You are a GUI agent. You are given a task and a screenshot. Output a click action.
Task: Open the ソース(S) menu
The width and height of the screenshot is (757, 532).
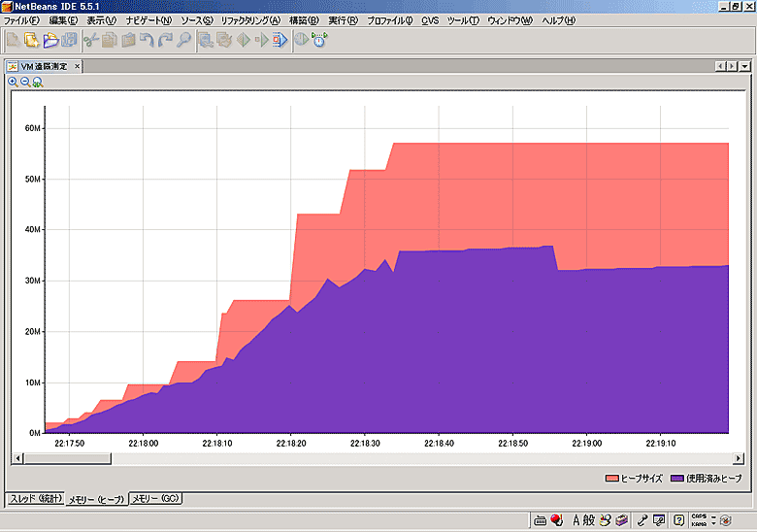pos(196,20)
